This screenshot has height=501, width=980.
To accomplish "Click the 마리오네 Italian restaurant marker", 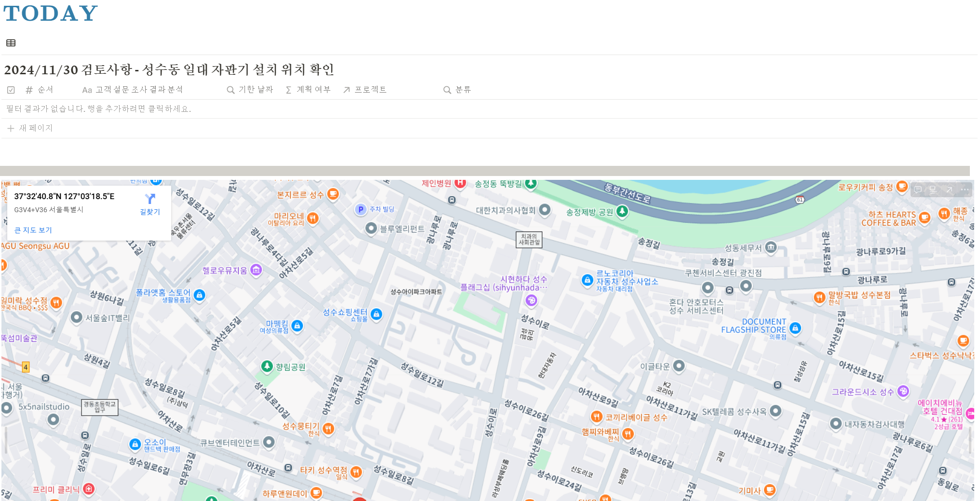I will (x=313, y=218).
